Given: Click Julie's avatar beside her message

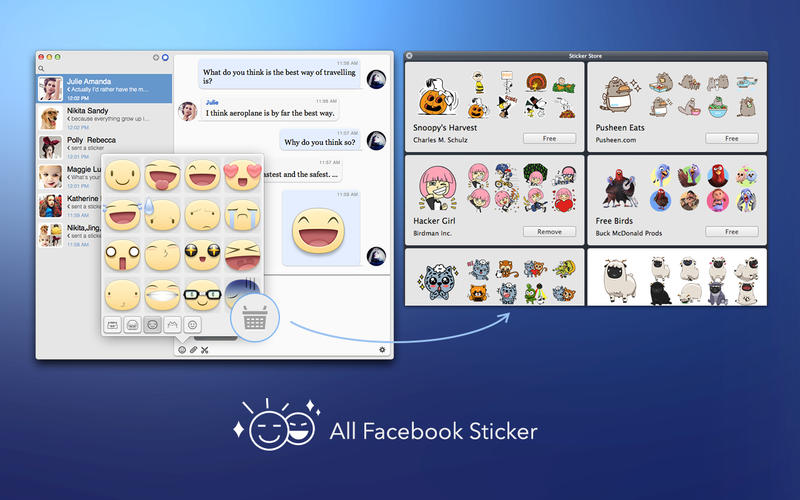Looking at the screenshot, I should tap(187, 111).
